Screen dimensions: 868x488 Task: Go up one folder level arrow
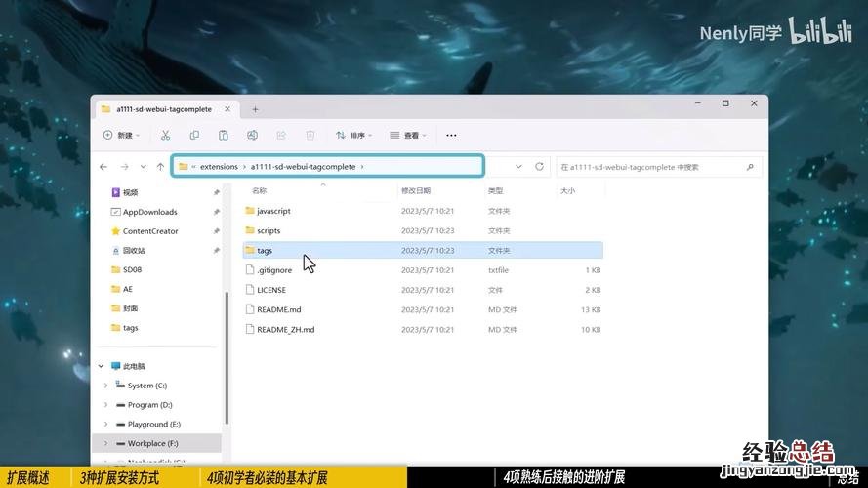160,167
